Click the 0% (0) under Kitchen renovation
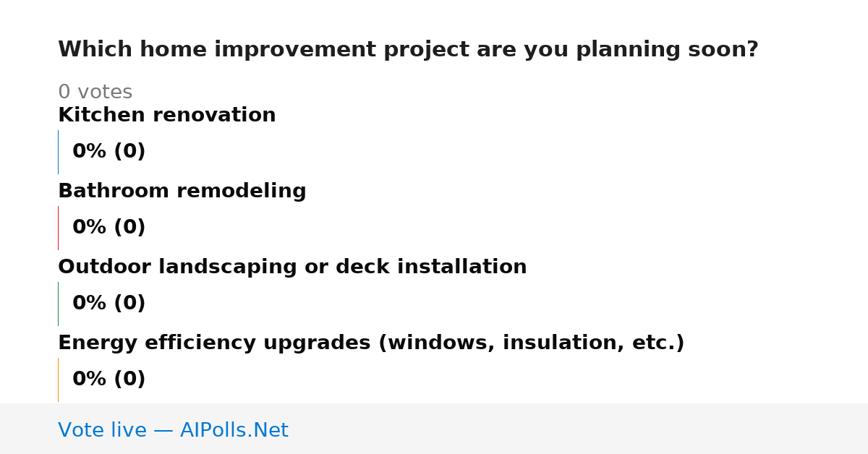Image resolution: width=868 pixels, height=454 pixels. [x=109, y=152]
